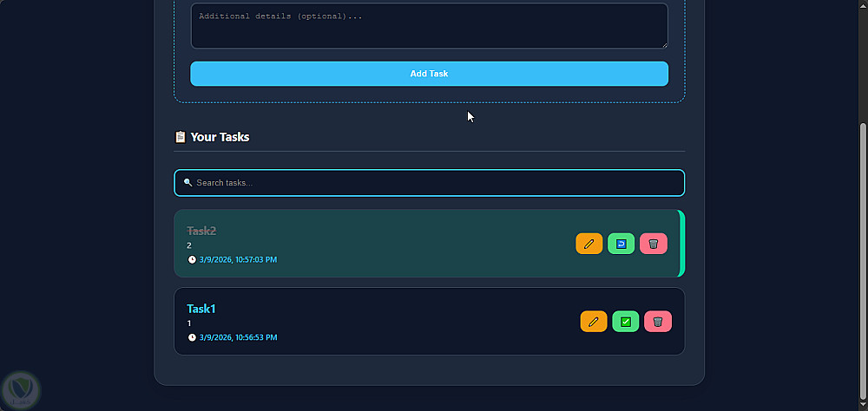Click the page's vertical scrollbar thumb
868x411 pixels.
863,260
